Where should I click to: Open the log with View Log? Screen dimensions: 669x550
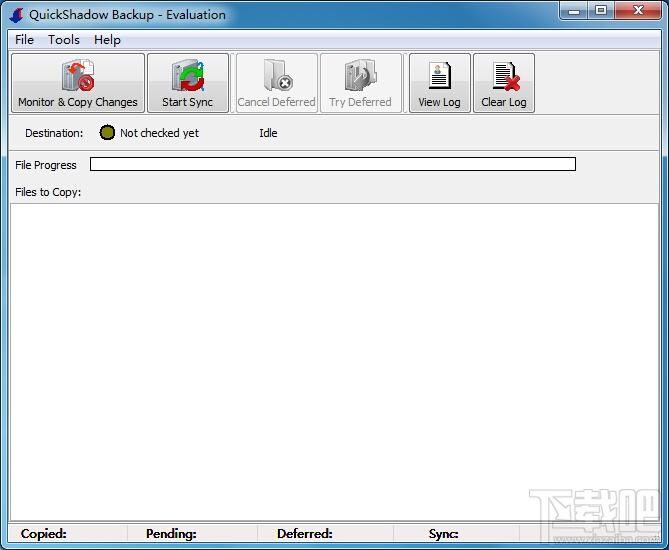tap(439, 83)
